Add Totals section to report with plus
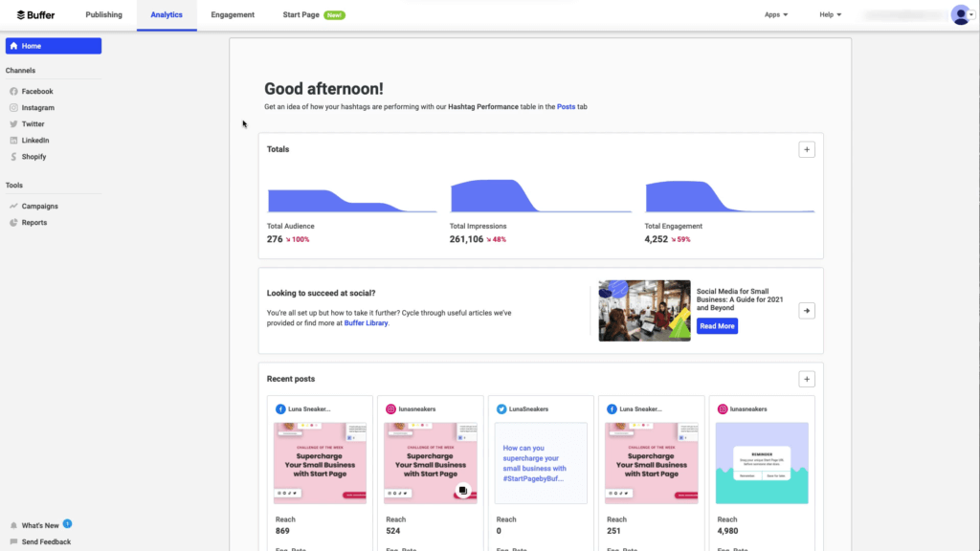The image size is (980, 551). tap(806, 149)
